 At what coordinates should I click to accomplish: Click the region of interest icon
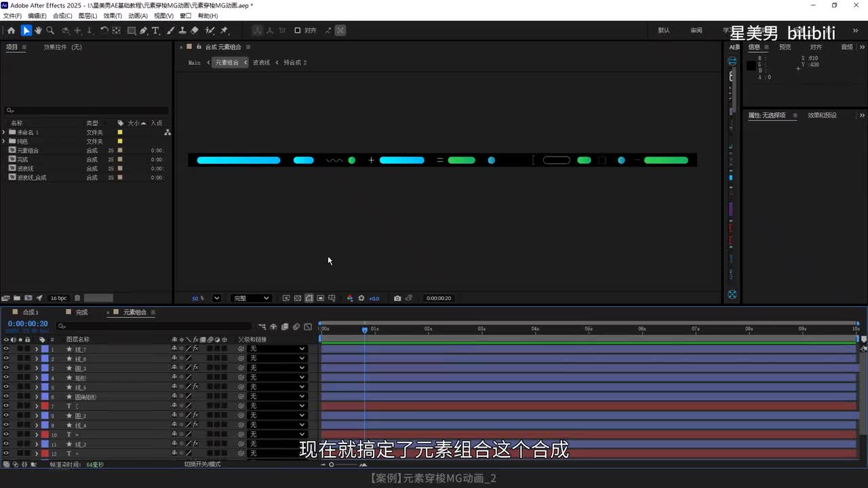point(321,298)
